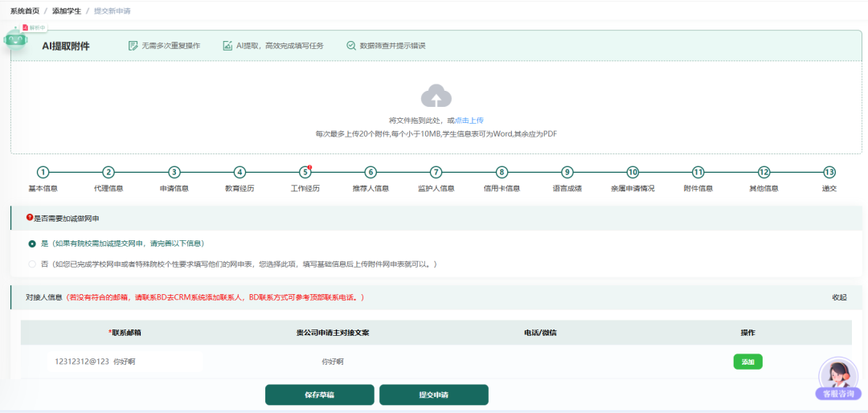Go to step 8 信用卡信息
The image size is (868, 413).
(502, 172)
